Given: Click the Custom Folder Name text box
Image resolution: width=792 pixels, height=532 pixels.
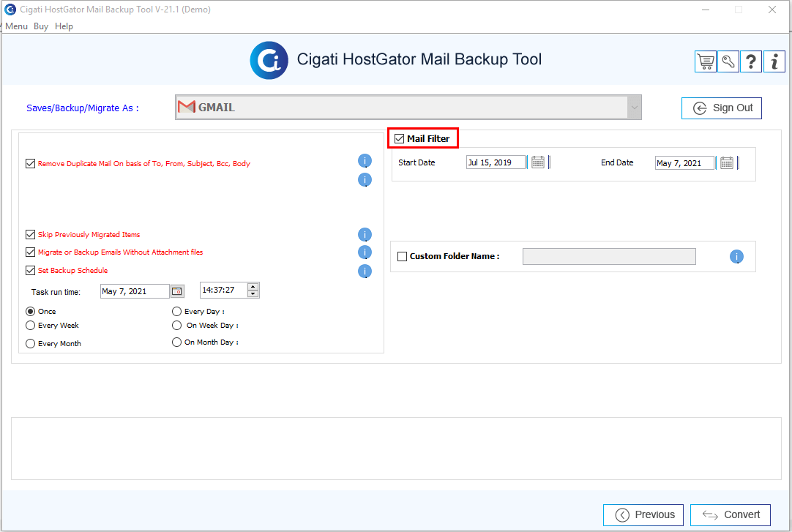Looking at the screenshot, I should click(x=609, y=256).
